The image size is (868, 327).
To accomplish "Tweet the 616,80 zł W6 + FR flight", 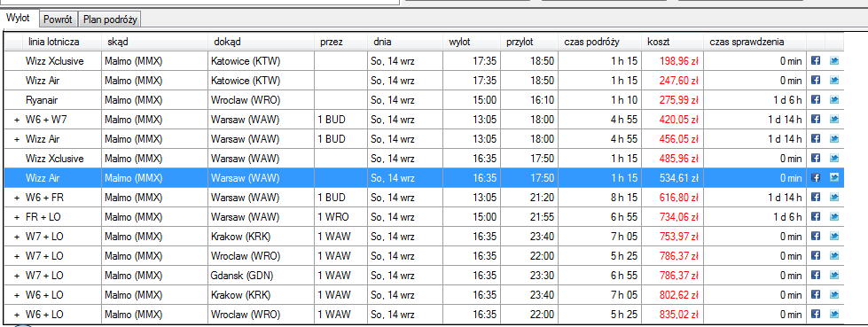I will 834,198.
